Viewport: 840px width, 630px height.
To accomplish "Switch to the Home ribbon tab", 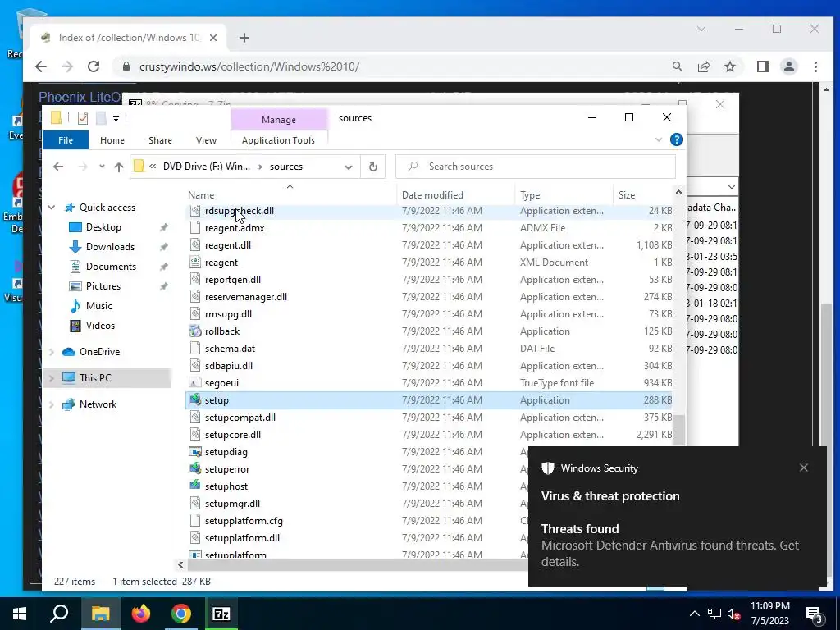I will pos(112,140).
